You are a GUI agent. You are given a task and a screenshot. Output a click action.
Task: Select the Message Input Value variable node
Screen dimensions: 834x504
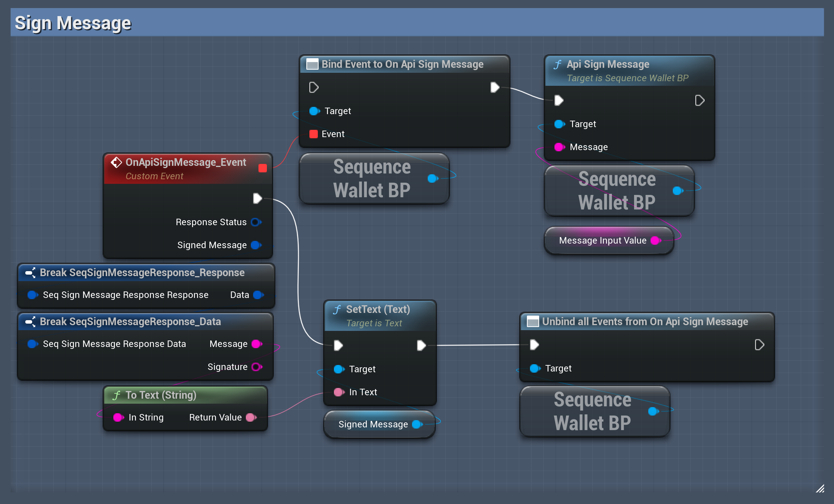click(x=602, y=241)
